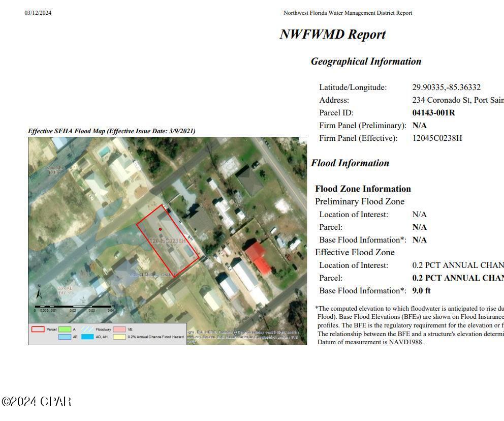Click the ©2024 CPAR watermark
The image size is (504, 421).
[37, 402]
